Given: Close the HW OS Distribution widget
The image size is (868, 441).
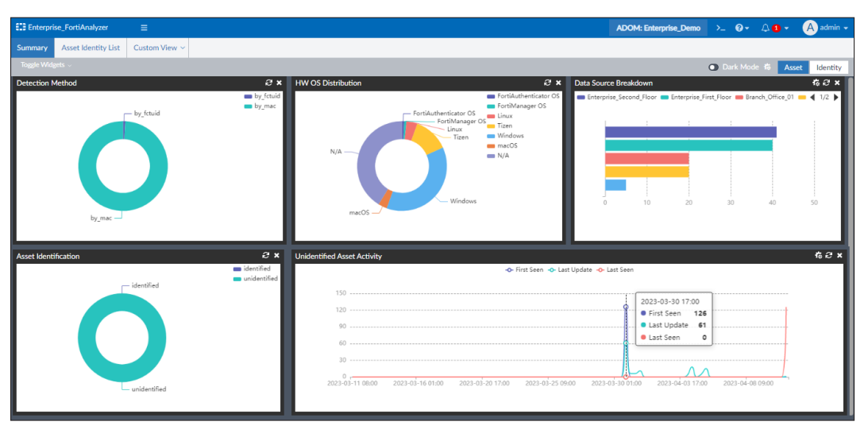Looking at the screenshot, I should click(558, 83).
